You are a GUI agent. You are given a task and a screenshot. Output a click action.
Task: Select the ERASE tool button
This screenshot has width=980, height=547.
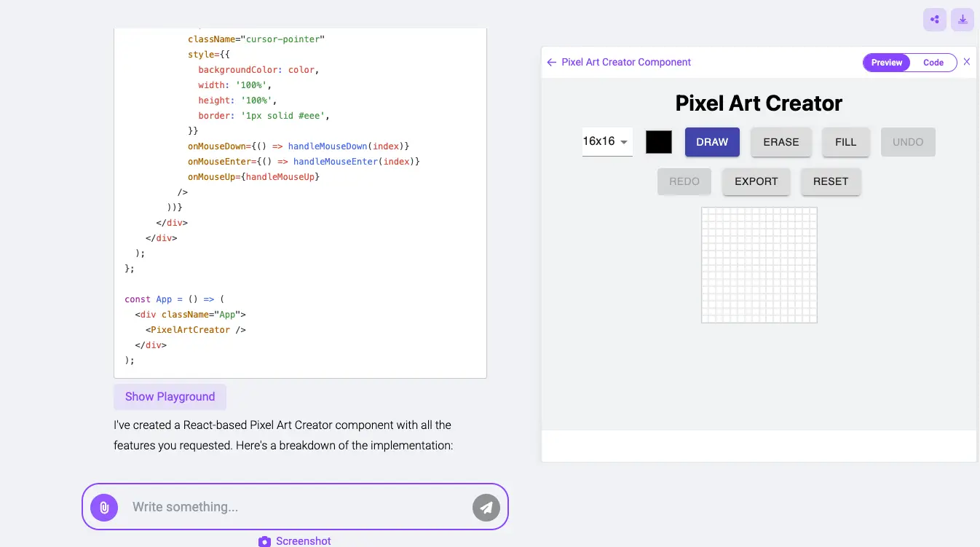coord(781,142)
